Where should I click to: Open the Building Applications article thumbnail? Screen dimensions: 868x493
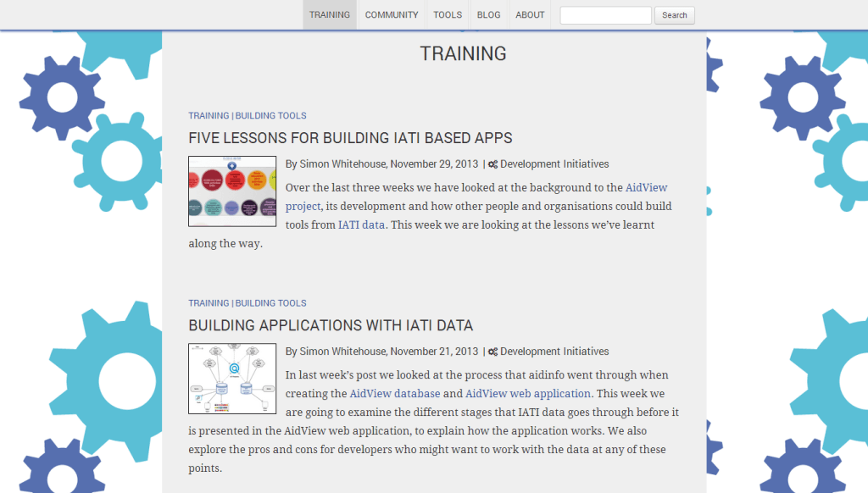pos(232,379)
